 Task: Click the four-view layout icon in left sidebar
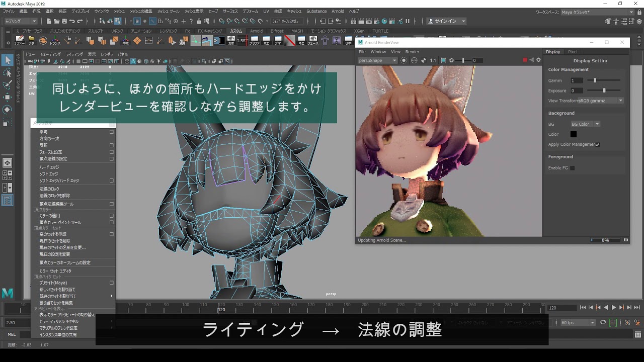click(x=7, y=175)
